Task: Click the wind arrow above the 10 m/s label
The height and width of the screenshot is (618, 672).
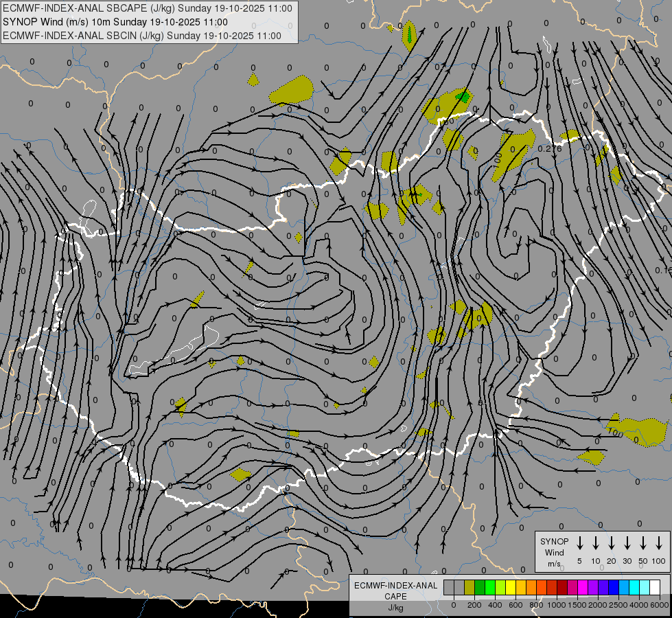Action: point(596,543)
